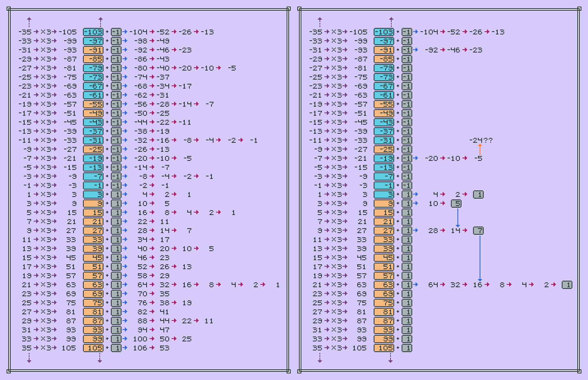The height and width of the screenshot is (380, 588).
Task: Click the top-left corner handle of left panel
Action: (9, 9)
